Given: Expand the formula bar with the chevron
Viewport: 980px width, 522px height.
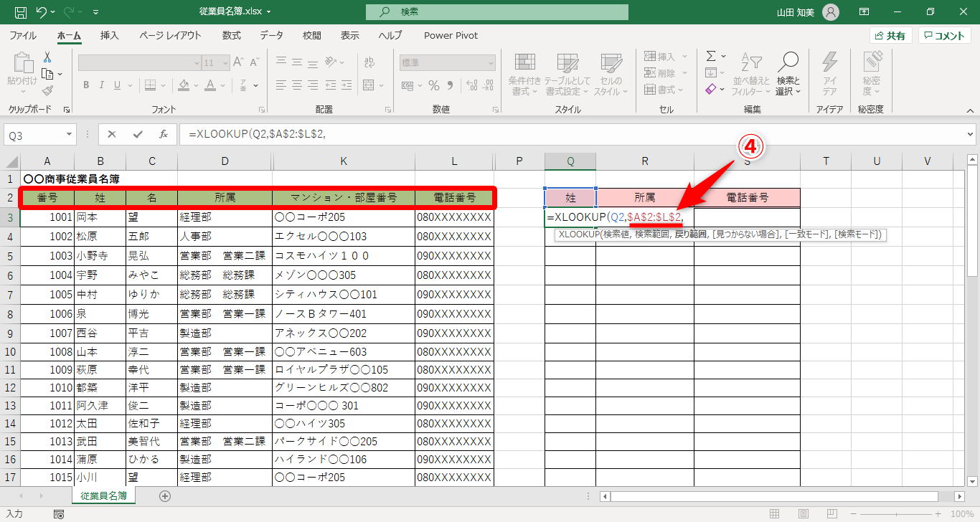Looking at the screenshot, I should pyautogui.click(x=971, y=134).
